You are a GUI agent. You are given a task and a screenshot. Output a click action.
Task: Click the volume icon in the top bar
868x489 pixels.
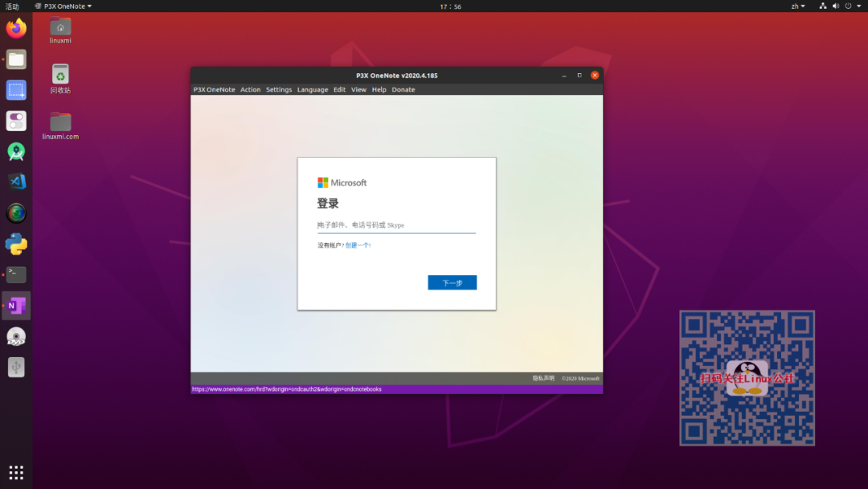tap(836, 6)
